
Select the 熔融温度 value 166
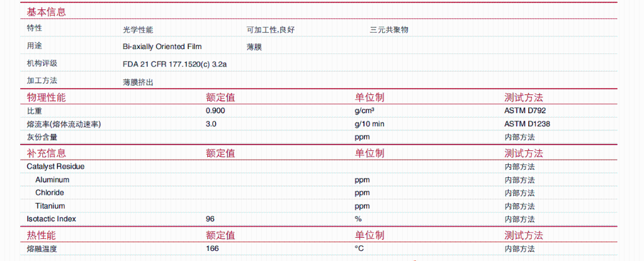[212, 248]
